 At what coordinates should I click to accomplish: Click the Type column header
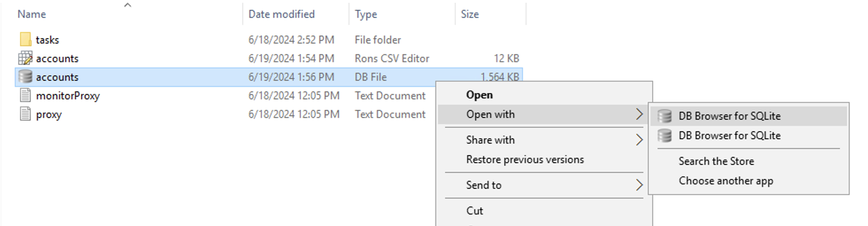coord(366,14)
